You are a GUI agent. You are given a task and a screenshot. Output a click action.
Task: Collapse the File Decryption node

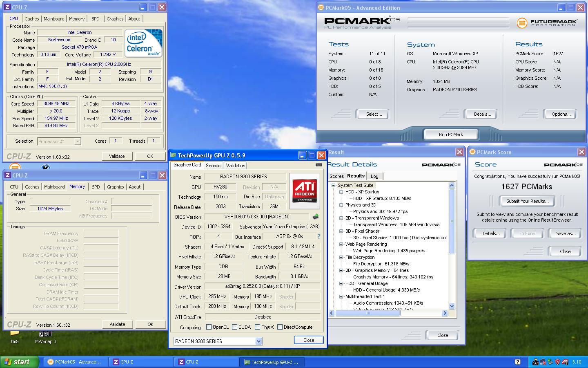(x=341, y=257)
